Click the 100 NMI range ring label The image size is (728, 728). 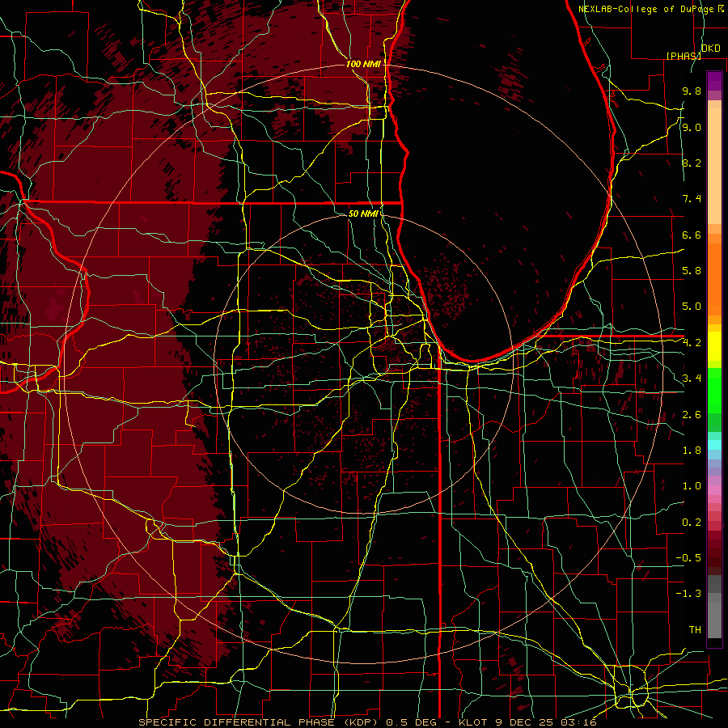[363, 64]
